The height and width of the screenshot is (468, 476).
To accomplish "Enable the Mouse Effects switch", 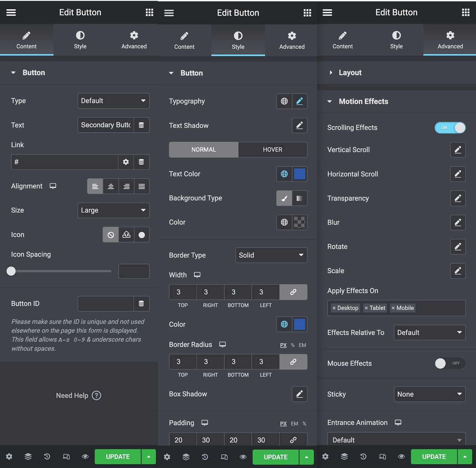I will tap(450, 363).
